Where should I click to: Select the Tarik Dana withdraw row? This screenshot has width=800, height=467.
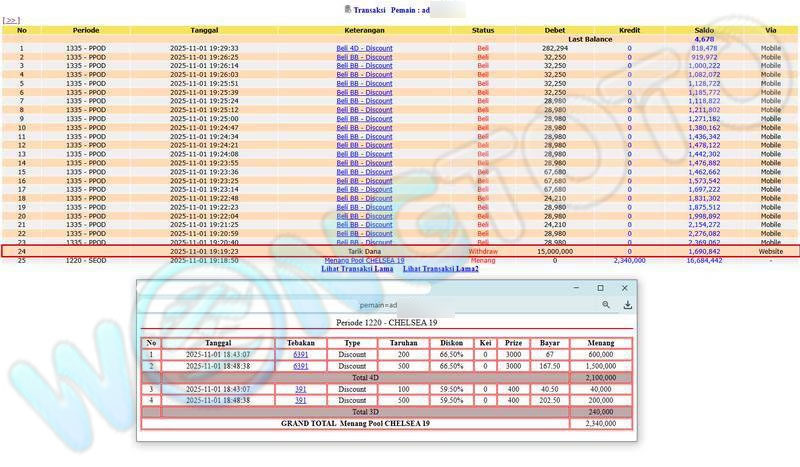400,251
